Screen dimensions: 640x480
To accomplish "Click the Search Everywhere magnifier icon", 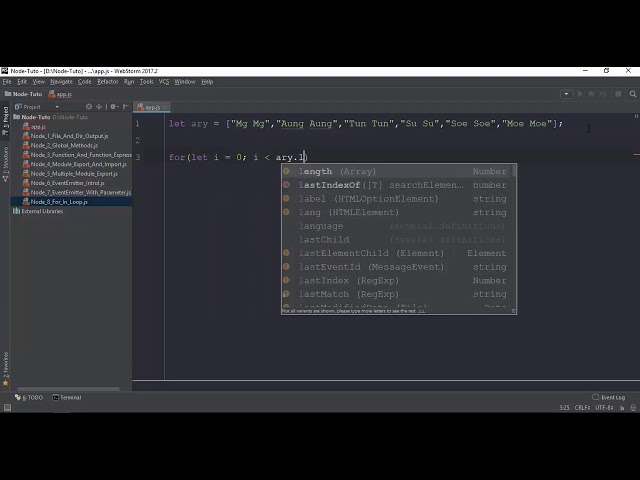I will point(631,94).
